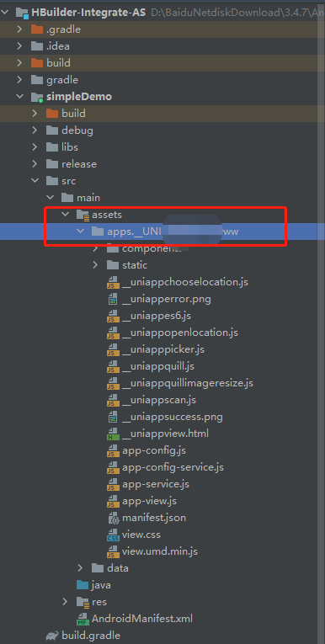The image size is (325, 644).
Task: Select the __uniappscan.js file name
Action: [x=159, y=400]
